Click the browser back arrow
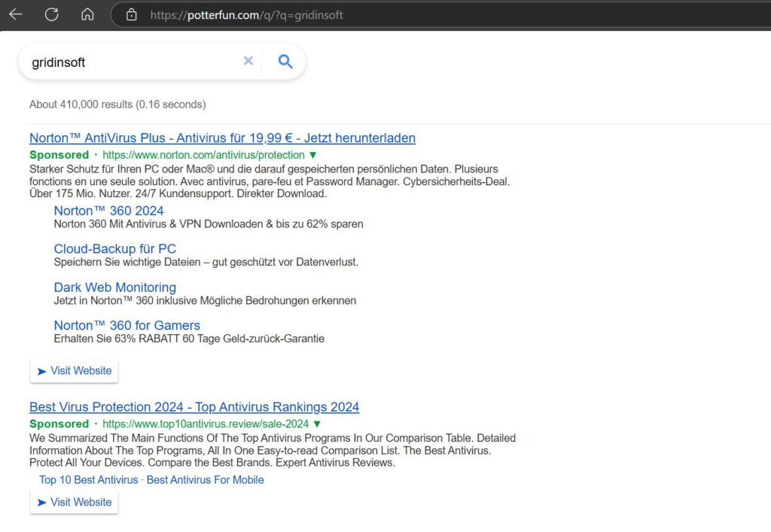The image size is (771, 532). coord(15,14)
